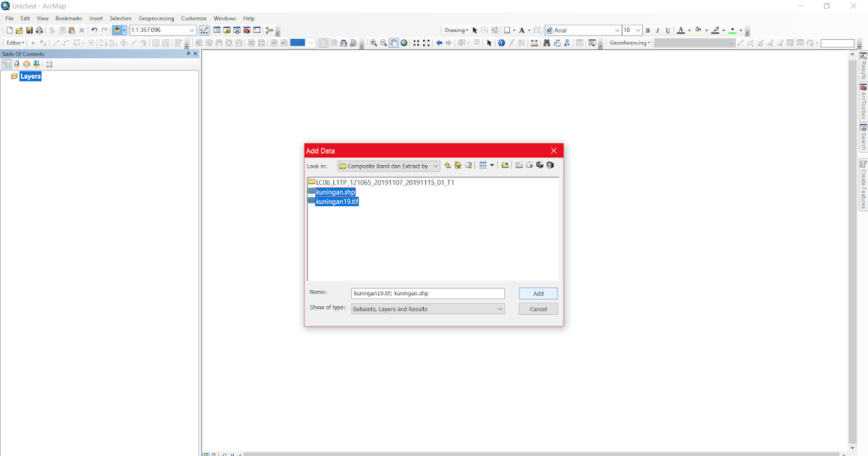Click the List By Source icon
The image size is (868, 456).
pyautogui.click(x=17, y=64)
